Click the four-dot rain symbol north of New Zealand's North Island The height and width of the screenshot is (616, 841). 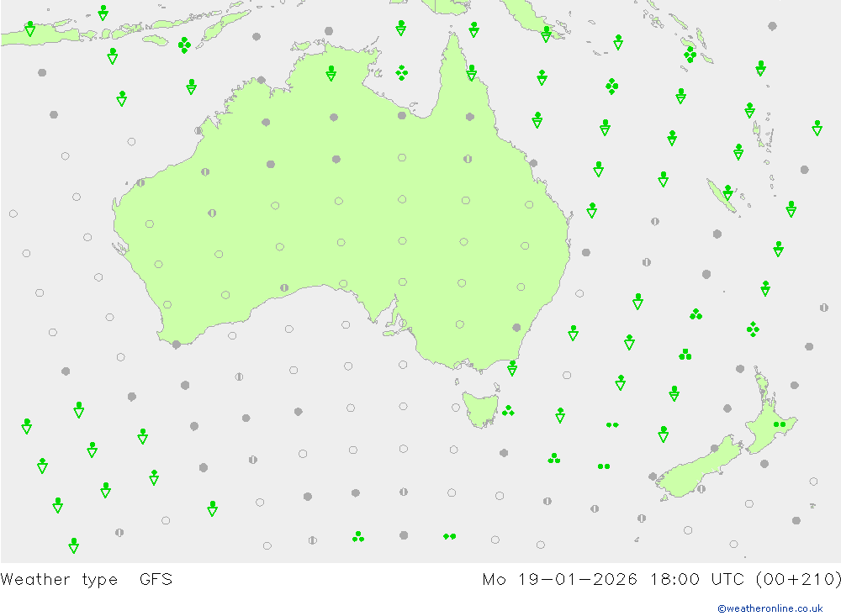753,329
